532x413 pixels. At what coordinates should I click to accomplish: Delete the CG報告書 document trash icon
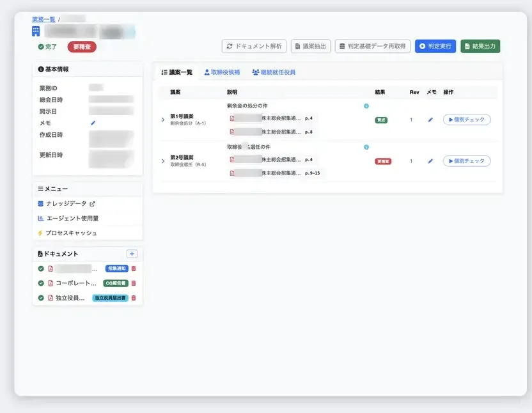(x=134, y=283)
